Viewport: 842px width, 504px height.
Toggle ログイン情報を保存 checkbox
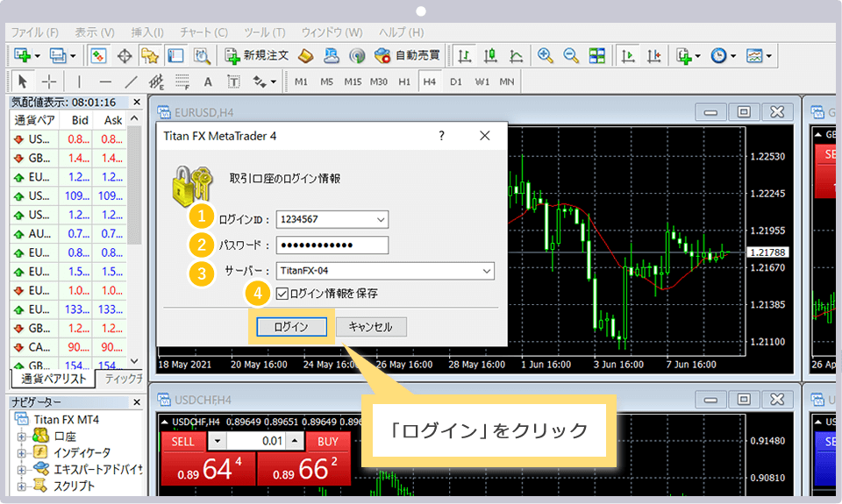pyautogui.click(x=282, y=294)
